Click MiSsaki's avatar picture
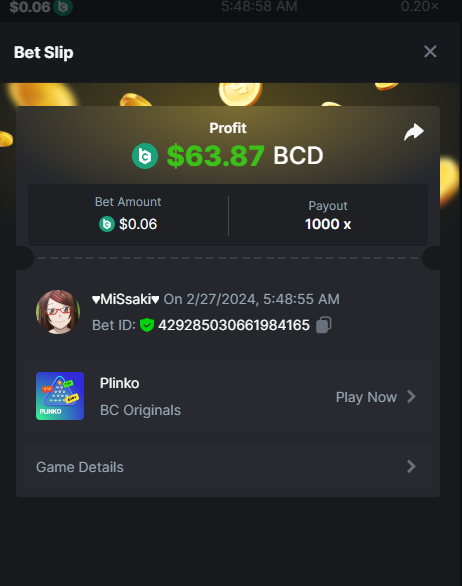 (58, 312)
